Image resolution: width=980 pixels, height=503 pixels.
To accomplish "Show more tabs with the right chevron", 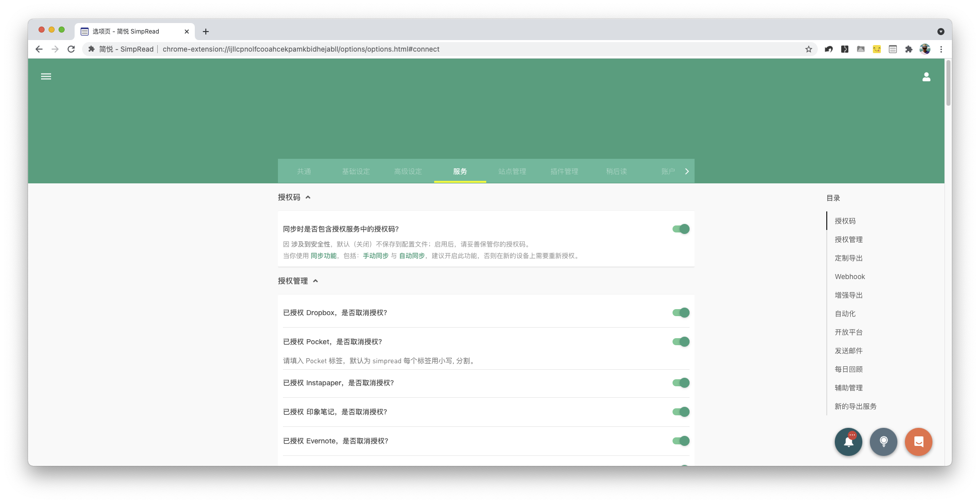I will 687,171.
